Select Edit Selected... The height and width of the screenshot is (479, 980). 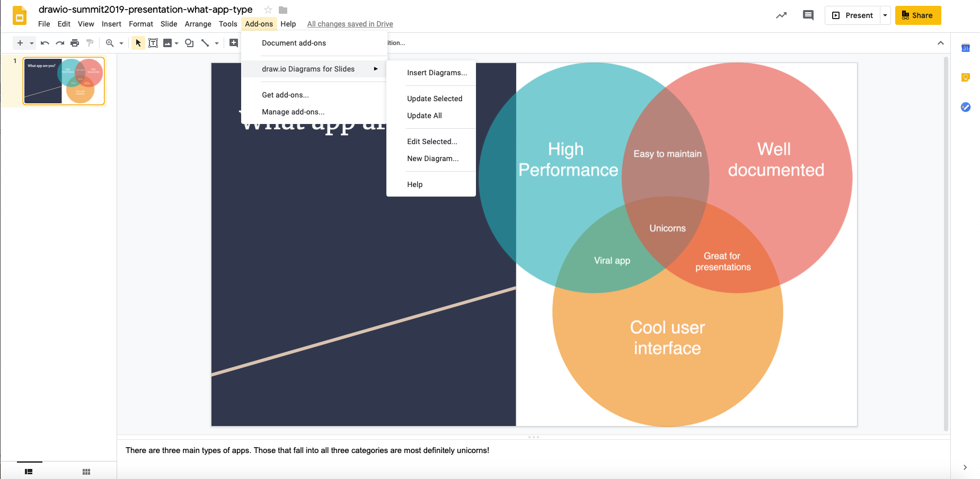point(431,141)
